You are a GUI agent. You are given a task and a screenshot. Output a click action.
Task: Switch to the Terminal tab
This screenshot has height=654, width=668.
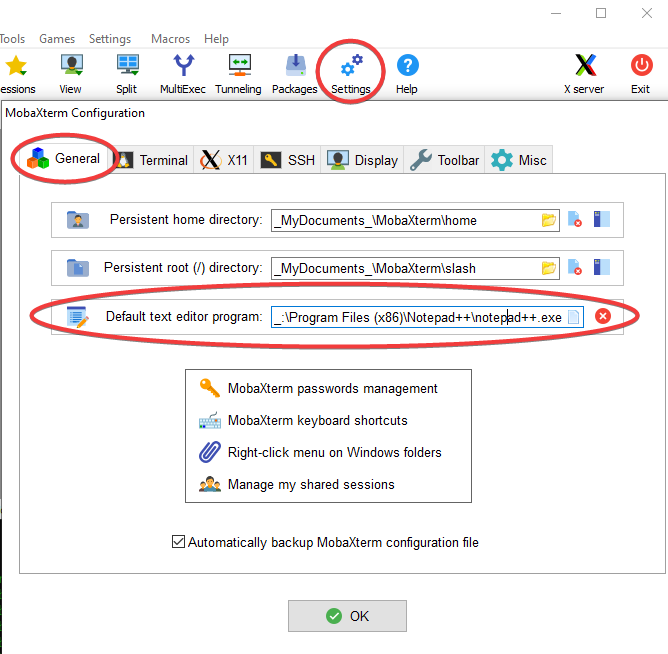152,160
